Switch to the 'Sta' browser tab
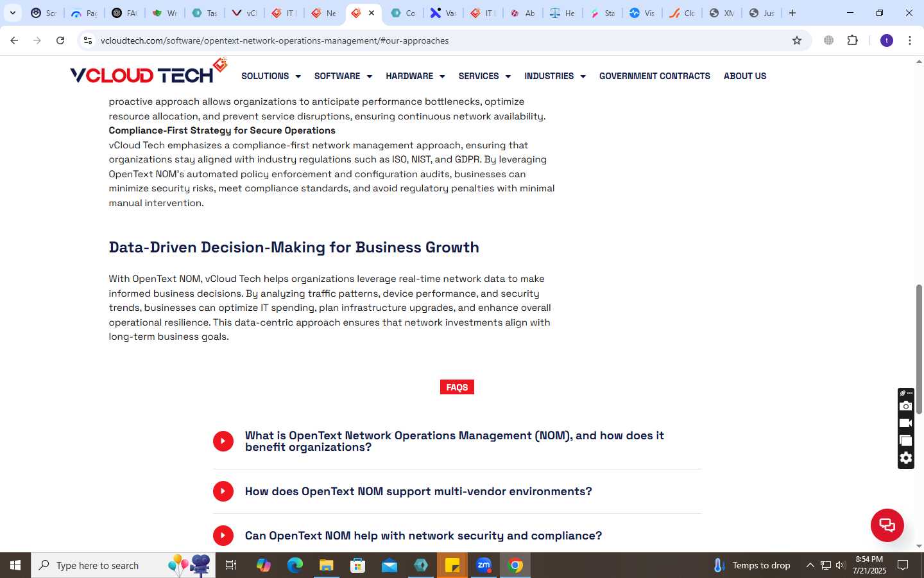The width and height of the screenshot is (924, 578). [x=603, y=13]
